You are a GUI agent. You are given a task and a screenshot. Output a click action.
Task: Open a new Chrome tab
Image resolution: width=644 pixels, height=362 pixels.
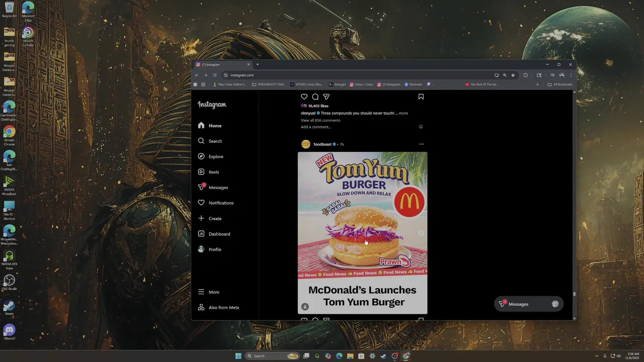point(257,64)
